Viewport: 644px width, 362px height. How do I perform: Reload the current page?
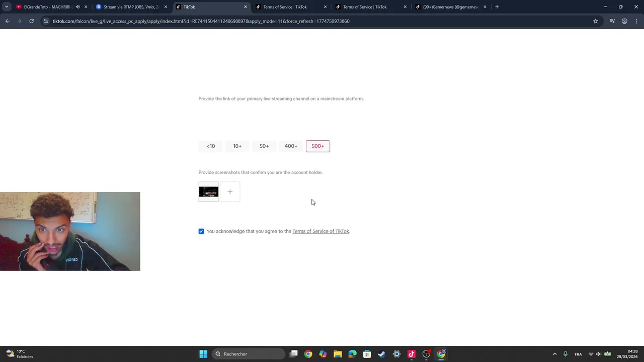click(31, 21)
